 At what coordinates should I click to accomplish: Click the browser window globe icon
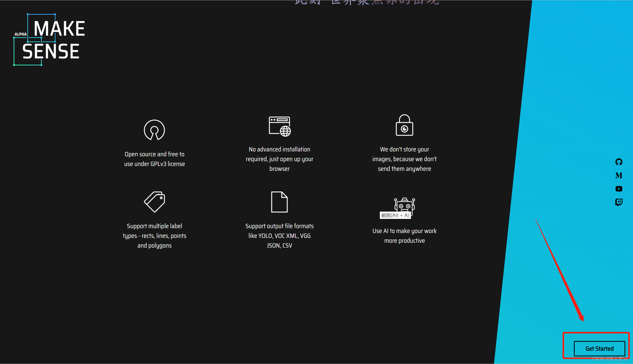[280, 126]
